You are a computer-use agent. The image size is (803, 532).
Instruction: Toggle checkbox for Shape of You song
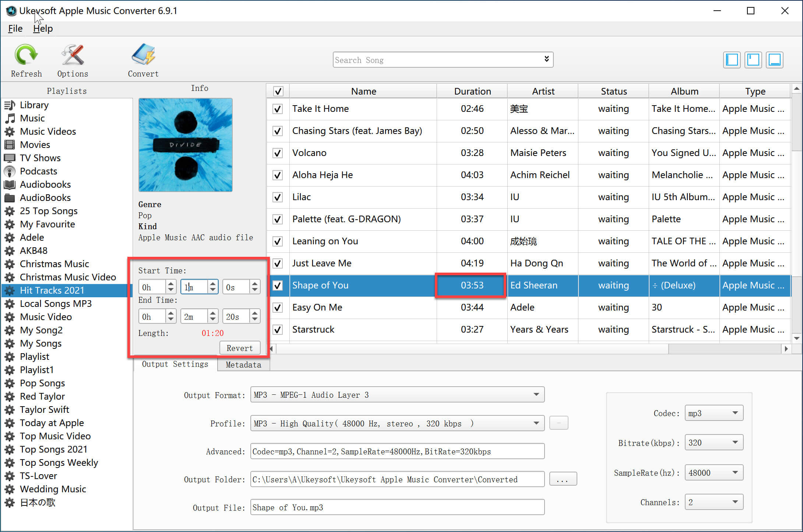pyautogui.click(x=276, y=284)
